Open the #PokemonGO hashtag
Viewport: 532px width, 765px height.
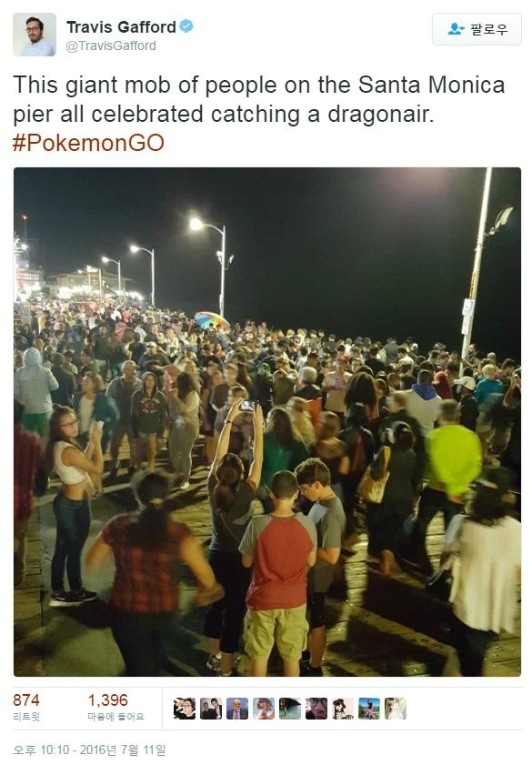88,143
